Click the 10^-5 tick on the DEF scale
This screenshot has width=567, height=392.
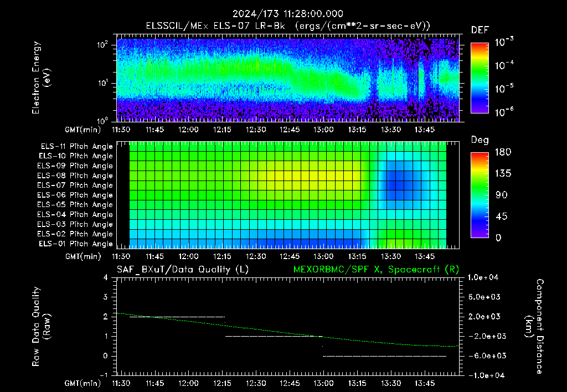coord(504,88)
